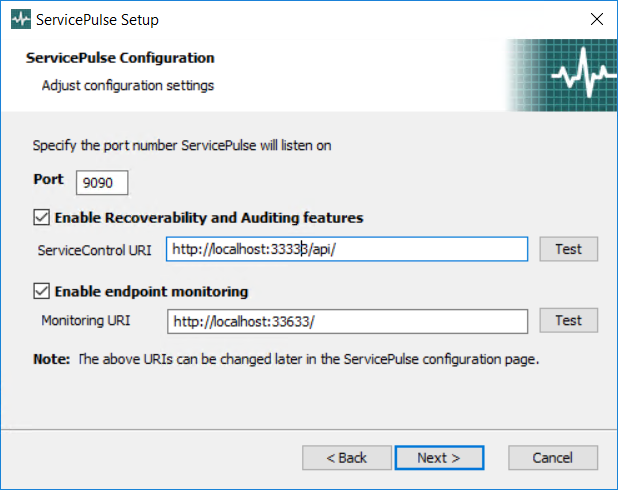The height and width of the screenshot is (490, 618).
Task: Click the Note text about changing URIs
Action: 285,359
